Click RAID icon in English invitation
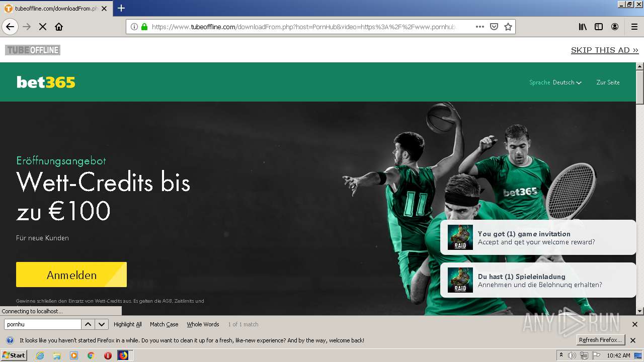Viewport: 644px width, 362px height. [460, 237]
